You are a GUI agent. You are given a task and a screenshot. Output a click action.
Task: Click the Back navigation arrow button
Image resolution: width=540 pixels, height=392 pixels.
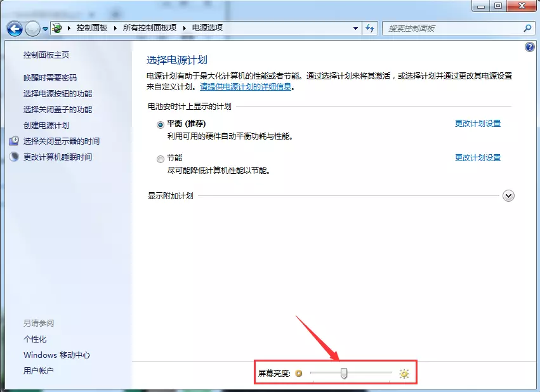pos(15,29)
